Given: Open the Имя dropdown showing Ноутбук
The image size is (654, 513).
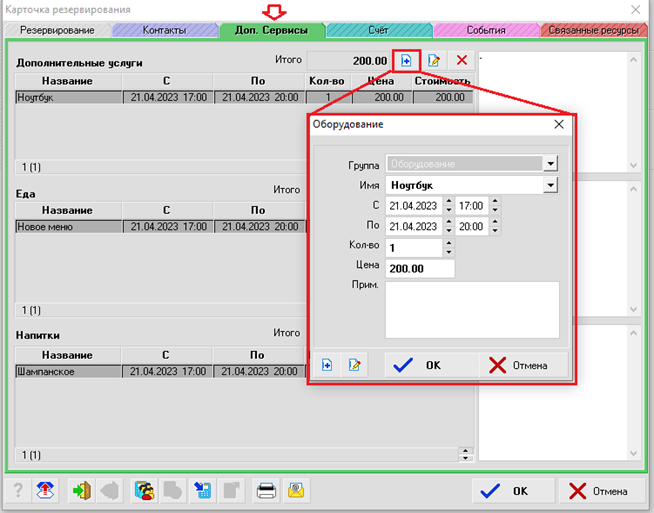Looking at the screenshot, I should 550,185.
